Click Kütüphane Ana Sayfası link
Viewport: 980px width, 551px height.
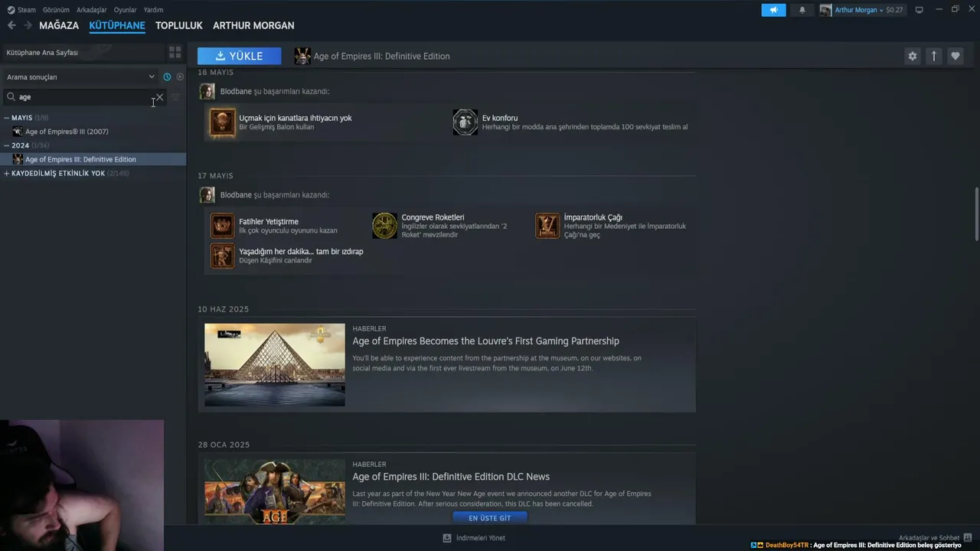(x=42, y=53)
